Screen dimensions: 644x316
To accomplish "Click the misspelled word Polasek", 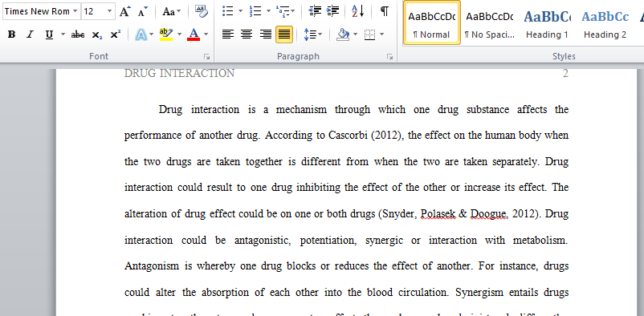I will pyautogui.click(x=438, y=214).
